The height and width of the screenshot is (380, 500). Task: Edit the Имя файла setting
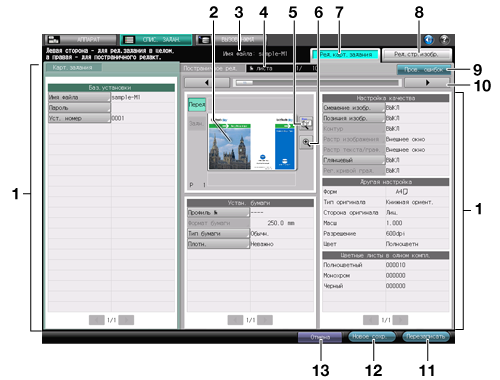point(79,97)
